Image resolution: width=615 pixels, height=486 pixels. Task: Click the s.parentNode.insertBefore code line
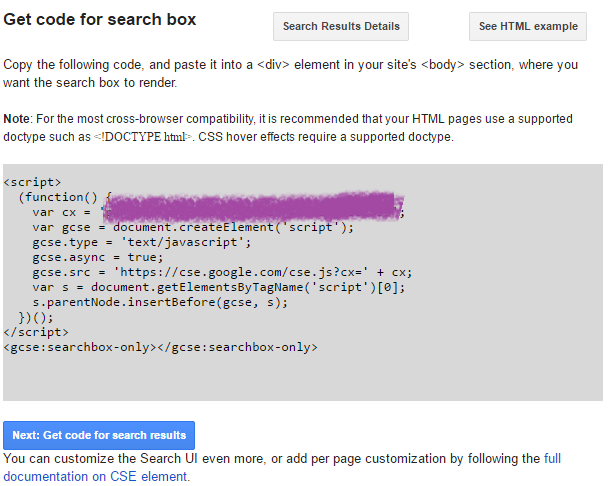tap(159, 302)
